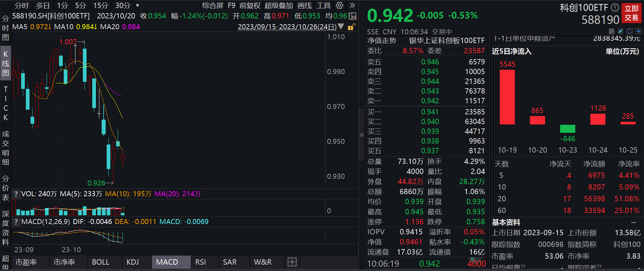Open the 工具 tools menu
The height and width of the screenshot is (271, 644).
324,5
